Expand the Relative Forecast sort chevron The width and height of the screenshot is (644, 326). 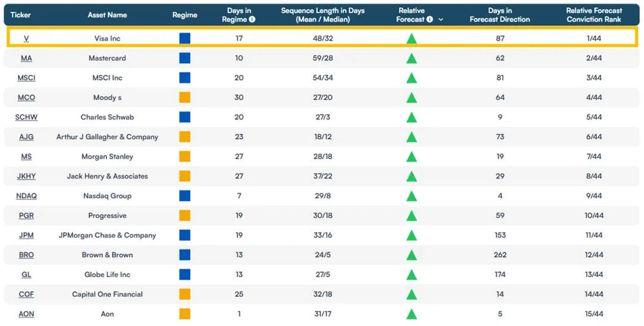441,20
